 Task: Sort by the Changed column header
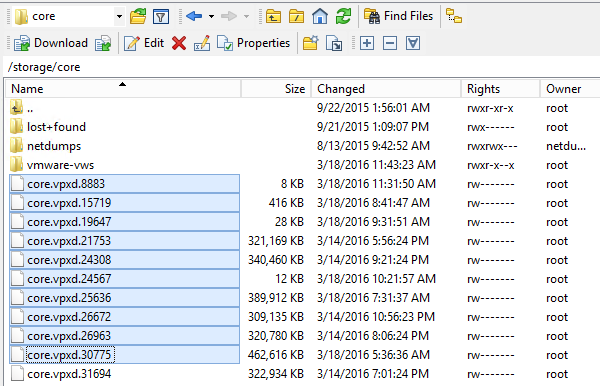[x=386, y=89]
